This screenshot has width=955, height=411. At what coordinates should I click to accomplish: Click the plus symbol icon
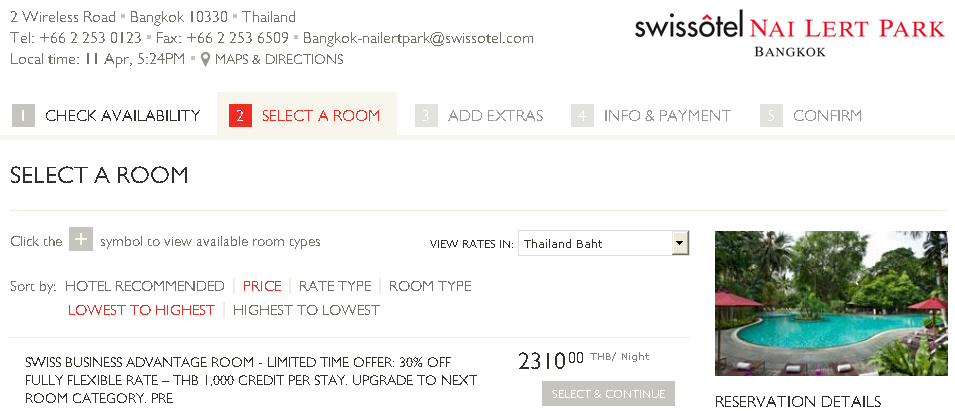82,240
